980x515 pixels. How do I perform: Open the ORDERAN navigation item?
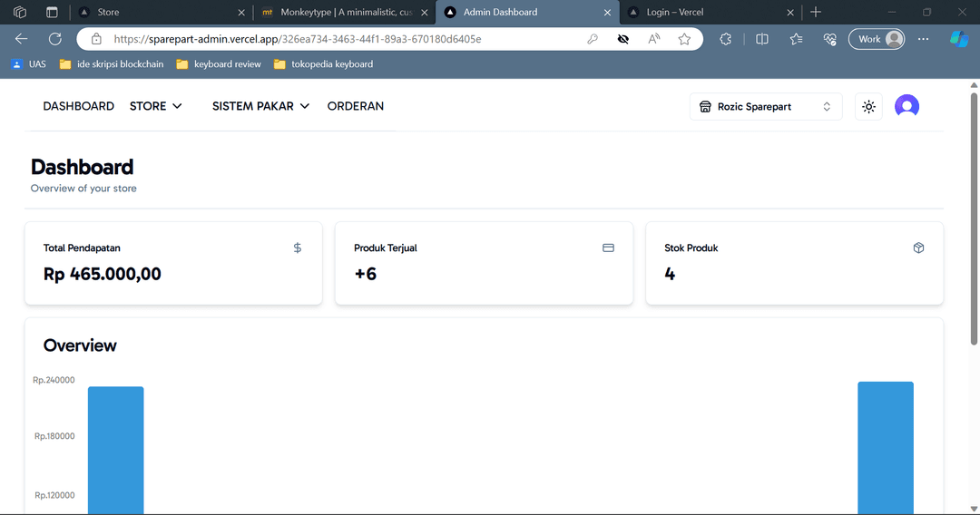(356, 106)
